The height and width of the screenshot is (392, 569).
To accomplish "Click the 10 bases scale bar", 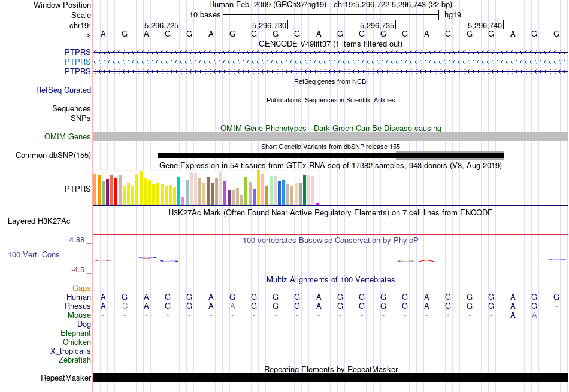I will click(331, 14).
